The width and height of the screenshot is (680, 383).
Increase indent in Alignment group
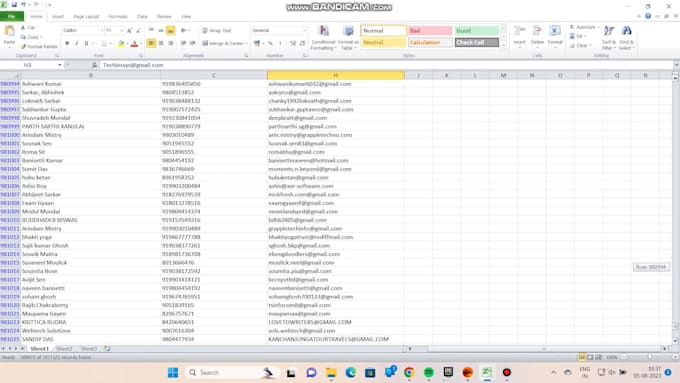tap(193, 43)
